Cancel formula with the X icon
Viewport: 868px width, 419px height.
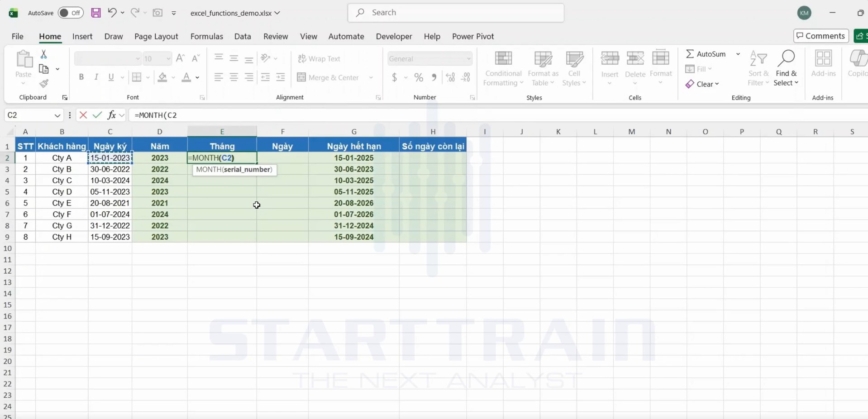pos(83,115)
